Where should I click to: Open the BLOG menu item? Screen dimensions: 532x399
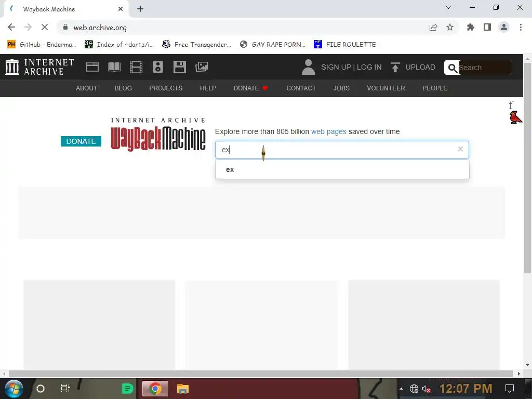(x=123, y=88)
